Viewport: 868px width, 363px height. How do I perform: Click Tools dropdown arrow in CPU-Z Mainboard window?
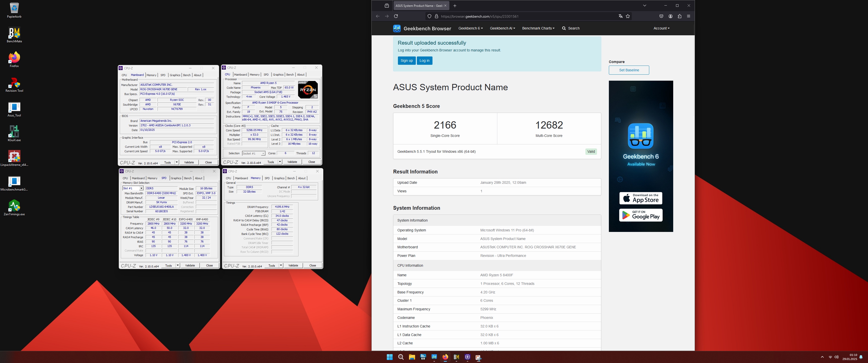(x=177, y=162)
